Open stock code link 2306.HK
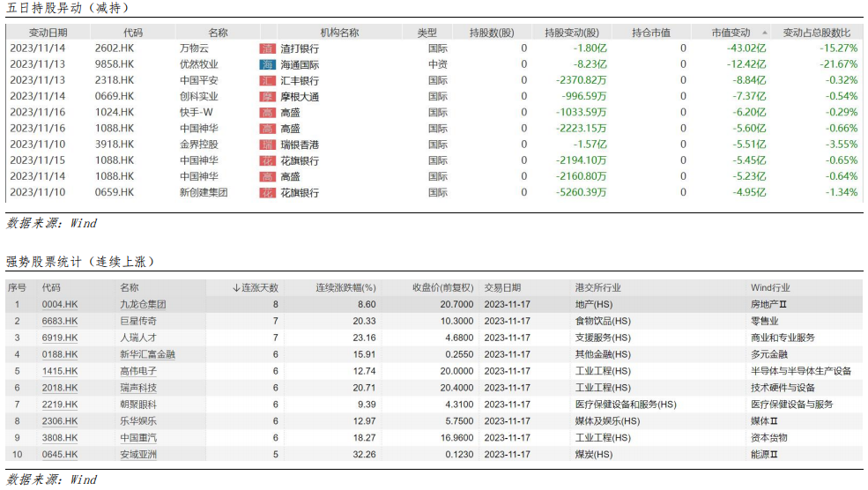Screen dimensions: 868x490 pyautogui.click(x=60, y=420)
